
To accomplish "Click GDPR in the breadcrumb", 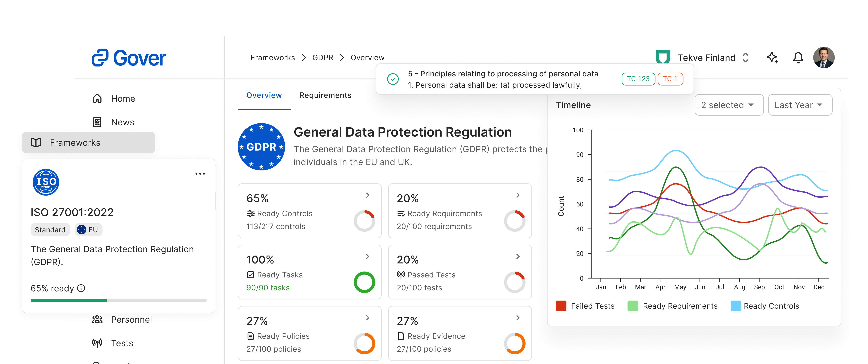I will tap(322, 58).
